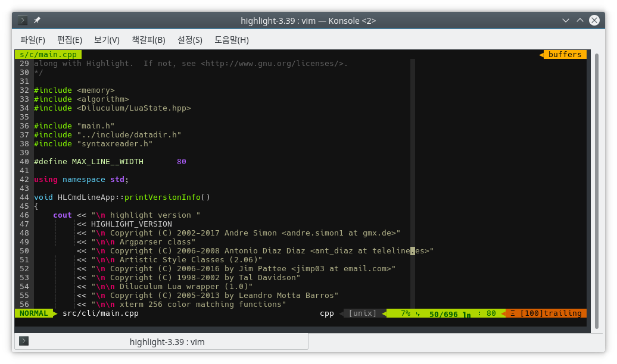Viewport: 617px width, 364px height.
Task: Click the Diluculum Lua wrapper string
Action: click(x=172, y=287)
